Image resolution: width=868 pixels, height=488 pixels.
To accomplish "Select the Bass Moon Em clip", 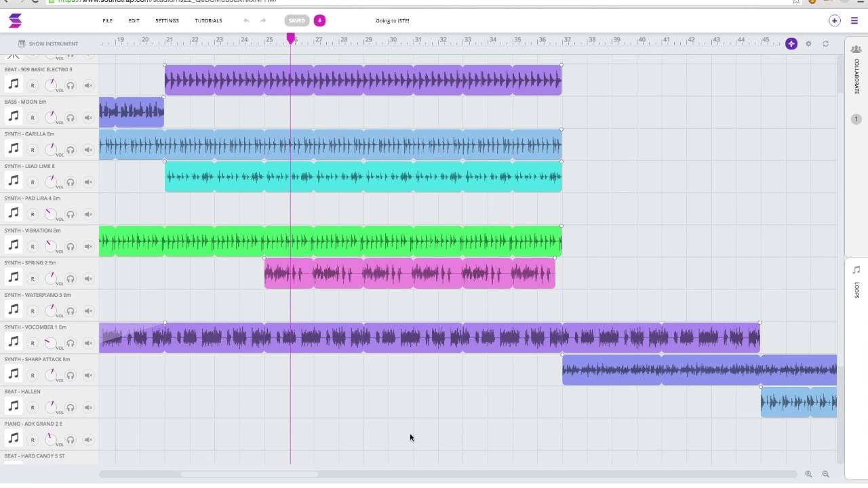I will coord(132,113).
